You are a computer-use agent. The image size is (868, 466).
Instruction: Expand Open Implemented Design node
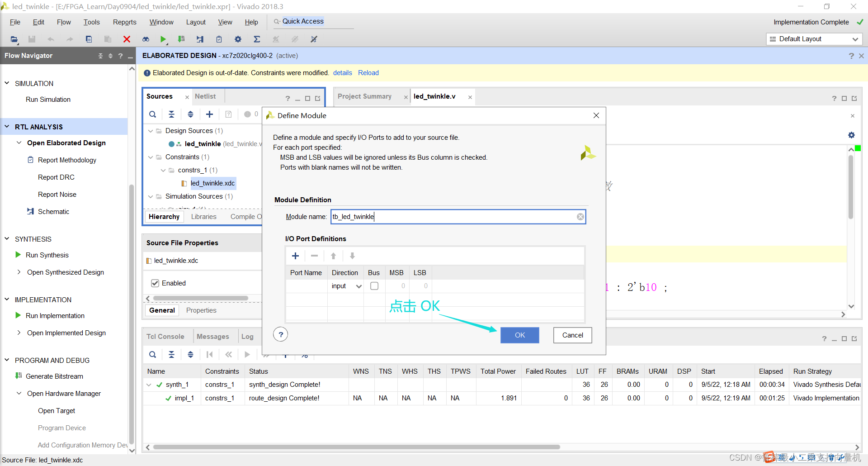click(19, 333)
